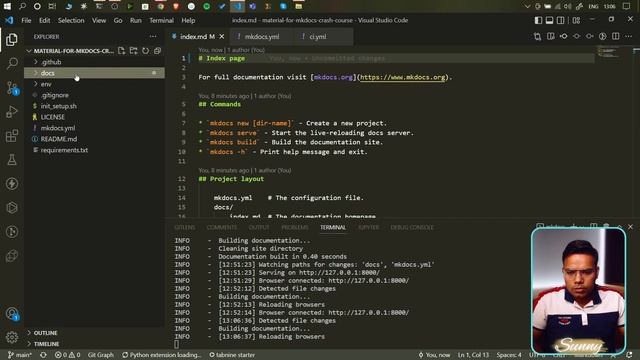Open the View menu
Viewport: 640px width, 360px height.
[x=99, y=20]
